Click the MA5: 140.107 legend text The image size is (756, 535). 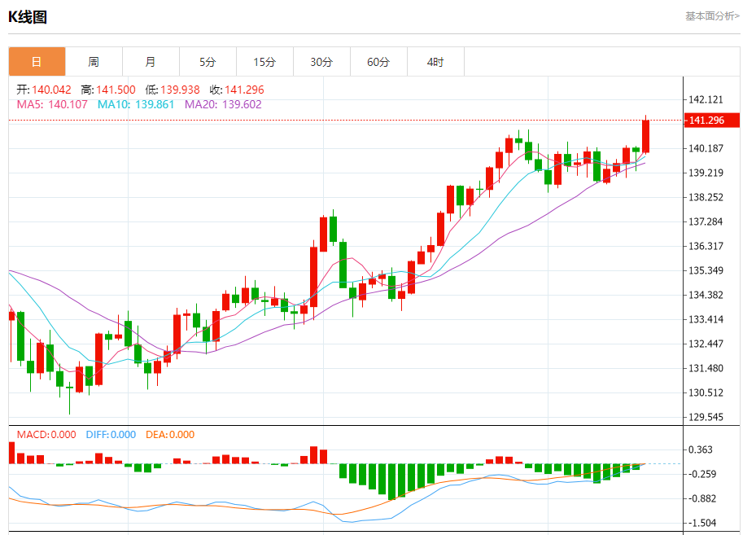(52, 104)
